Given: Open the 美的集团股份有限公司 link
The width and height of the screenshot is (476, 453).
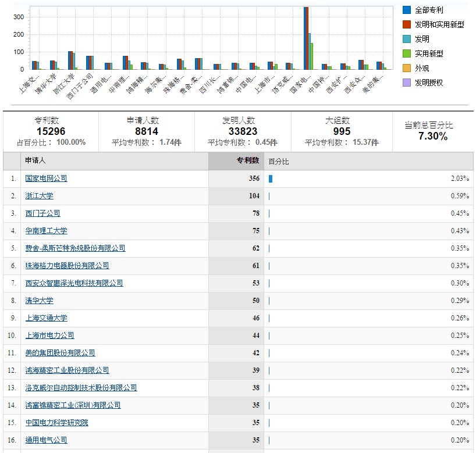Looking at the screenshot, I should pos(60,353).
